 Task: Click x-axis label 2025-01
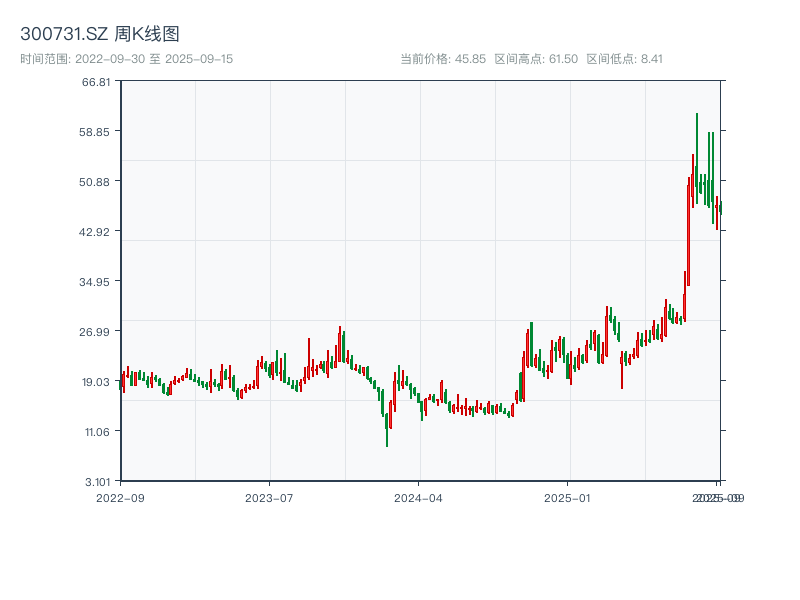click(567, 498)
